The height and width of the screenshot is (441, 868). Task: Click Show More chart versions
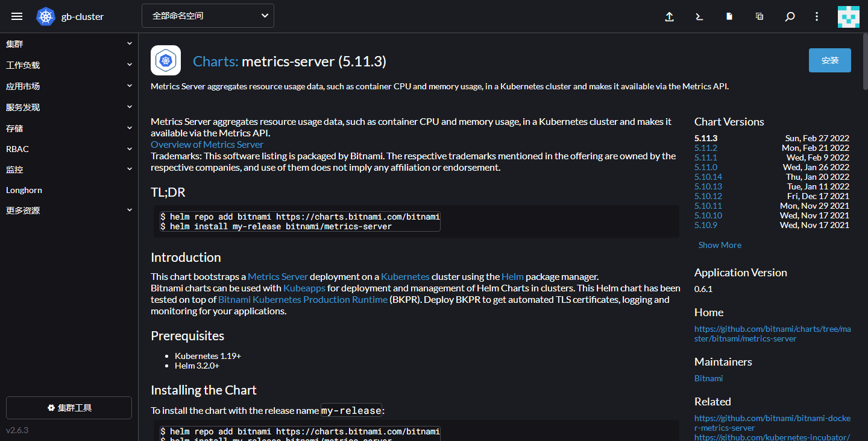[x=720, y=245]
